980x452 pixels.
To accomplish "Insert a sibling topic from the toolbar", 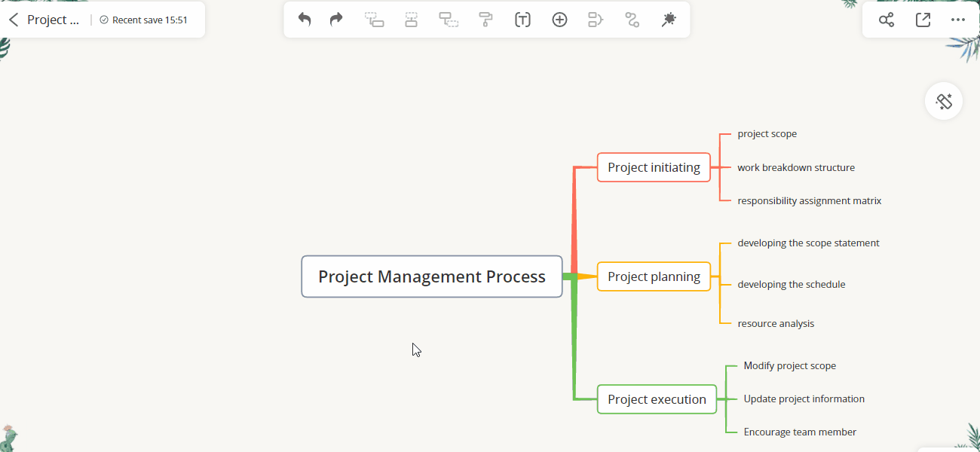I will (x=411, y=20).
